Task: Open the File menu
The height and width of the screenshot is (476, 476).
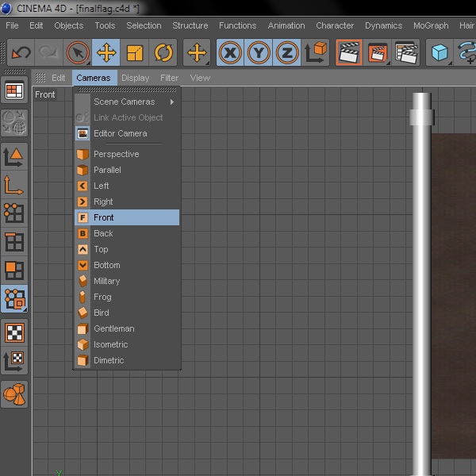Action: 12,25
